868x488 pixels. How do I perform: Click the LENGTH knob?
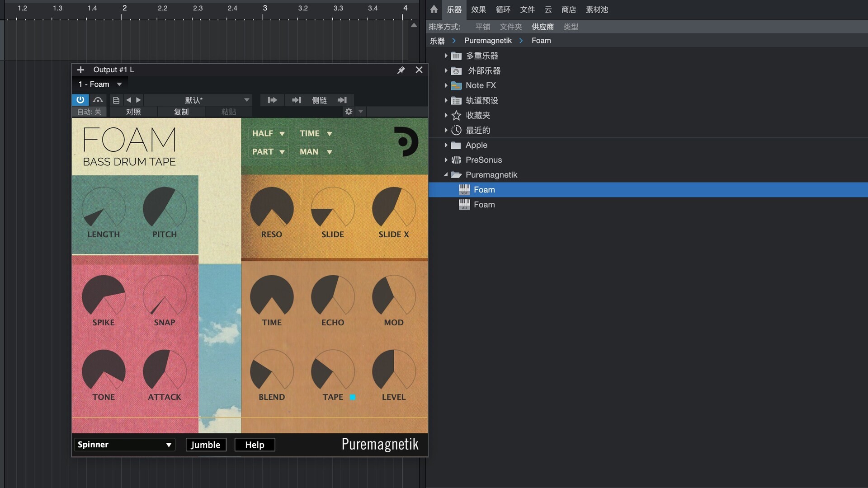pos(104,208)
